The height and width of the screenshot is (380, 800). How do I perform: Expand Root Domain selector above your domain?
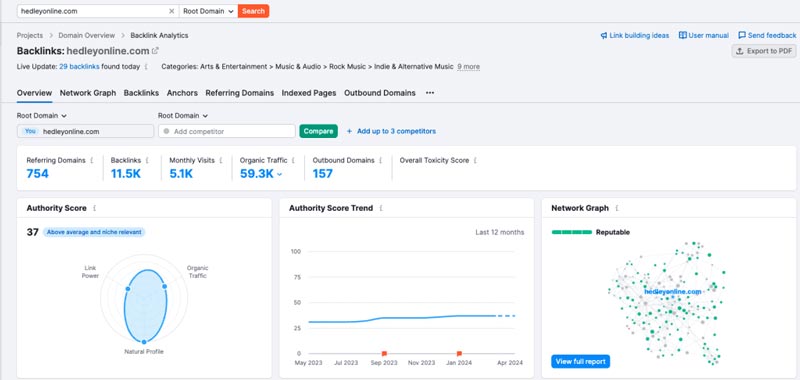[42, 116]
